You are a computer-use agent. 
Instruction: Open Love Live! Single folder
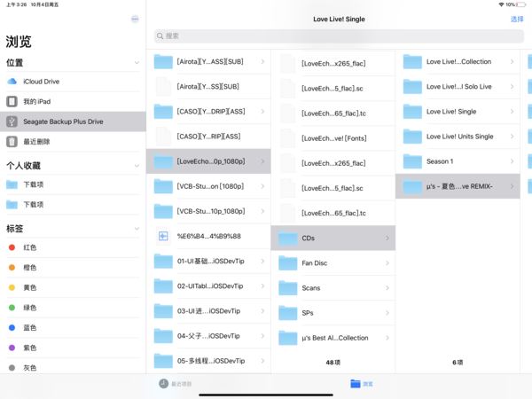[458, 112]
